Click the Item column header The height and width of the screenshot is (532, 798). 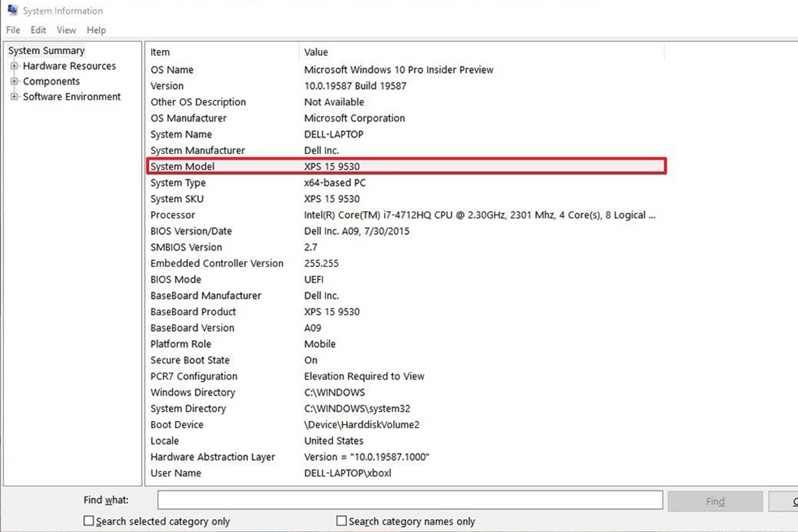point(222,52)
